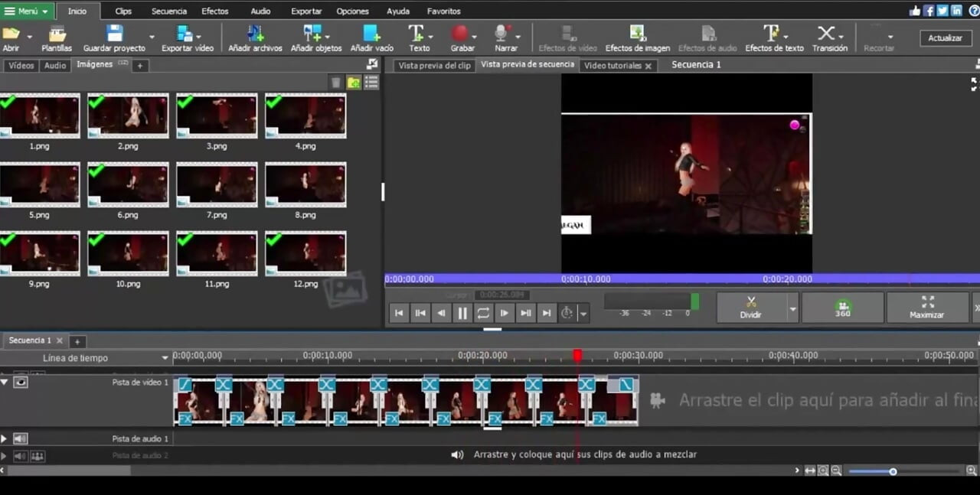Delete selected item with trash icon
Image resolution: width=980 pixels, height=495 pixels.
coord(336,83)
